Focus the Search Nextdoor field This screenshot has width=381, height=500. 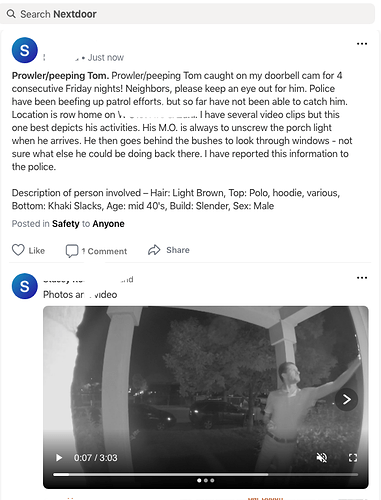[187, 14]
